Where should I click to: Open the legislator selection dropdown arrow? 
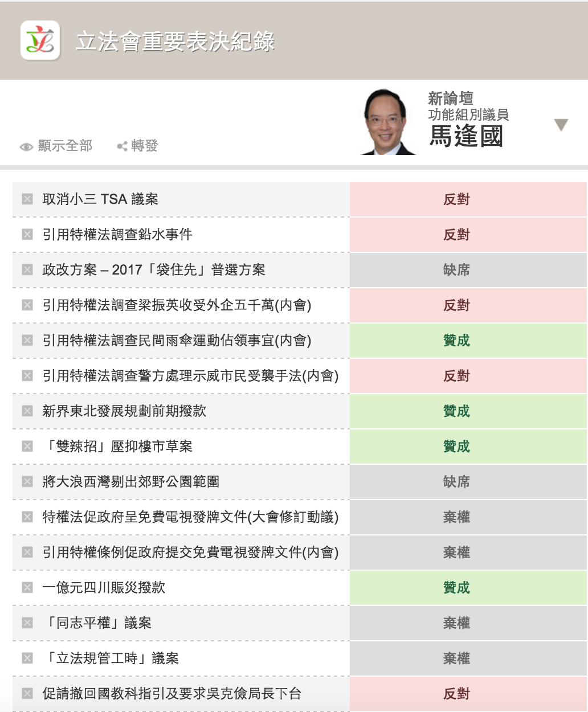(x=561, y=125)
